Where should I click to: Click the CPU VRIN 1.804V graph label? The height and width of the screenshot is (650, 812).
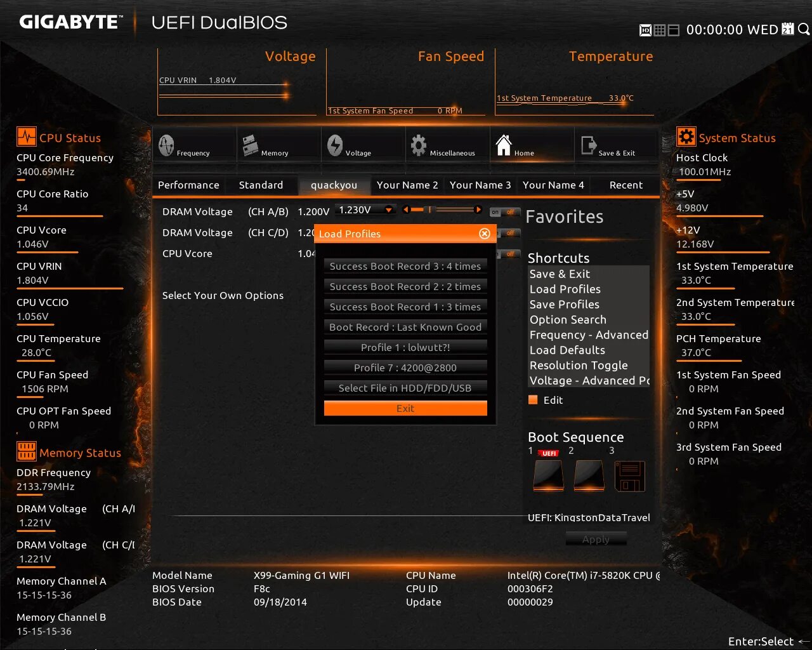pos(197,80)
